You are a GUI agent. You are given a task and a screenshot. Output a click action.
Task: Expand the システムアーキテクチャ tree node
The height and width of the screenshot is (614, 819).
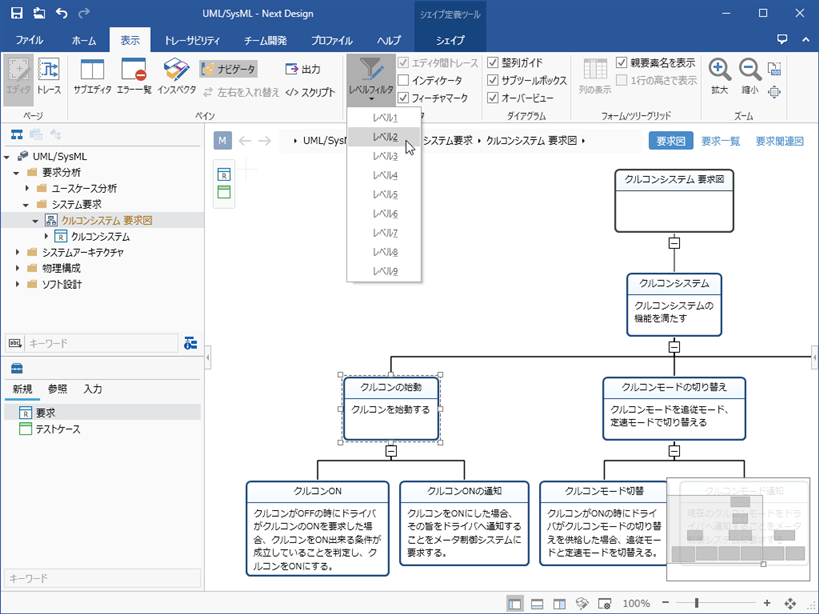(x=20, y=253)
